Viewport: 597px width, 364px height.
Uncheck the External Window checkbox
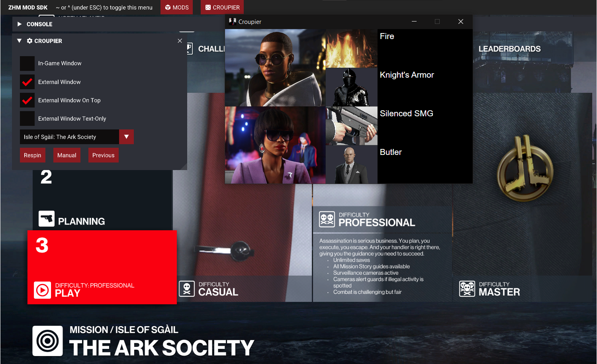tap(27, 82)
